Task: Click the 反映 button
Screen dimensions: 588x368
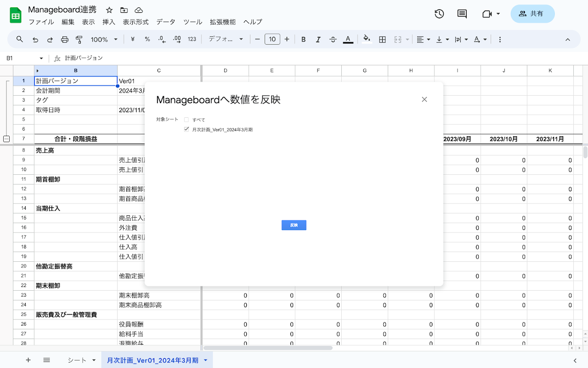Action: point(294,225)
